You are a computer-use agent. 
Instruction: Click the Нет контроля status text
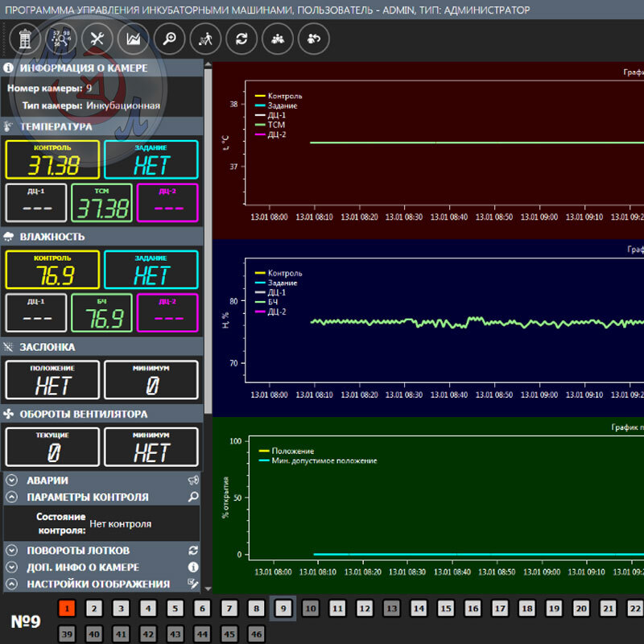point(120,524)
